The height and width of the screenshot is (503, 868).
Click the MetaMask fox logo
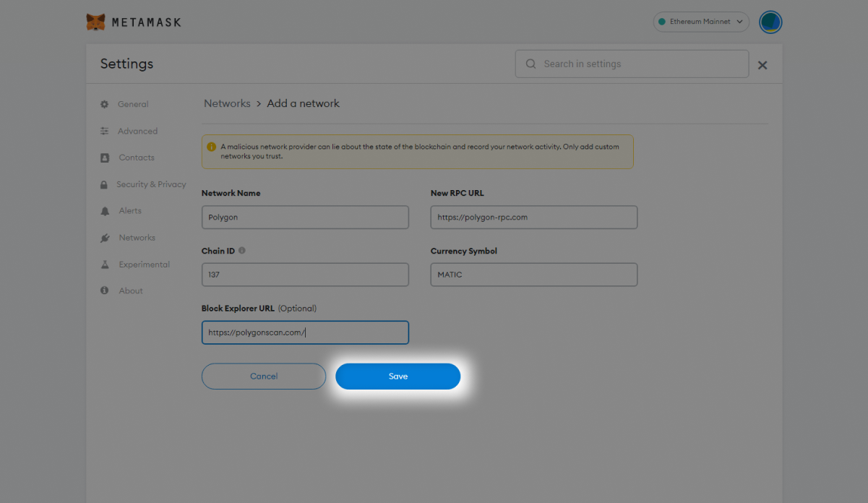(x=95, y=22)
